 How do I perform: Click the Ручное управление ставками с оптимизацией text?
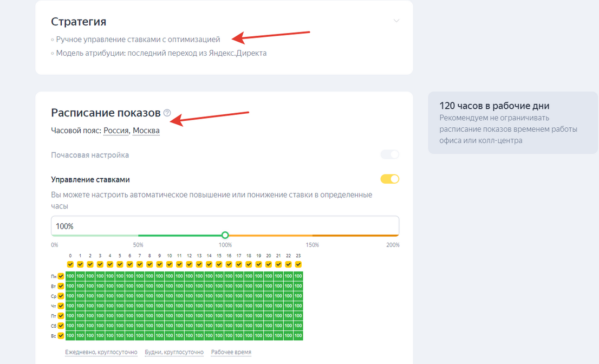click(x=138, y=40)
